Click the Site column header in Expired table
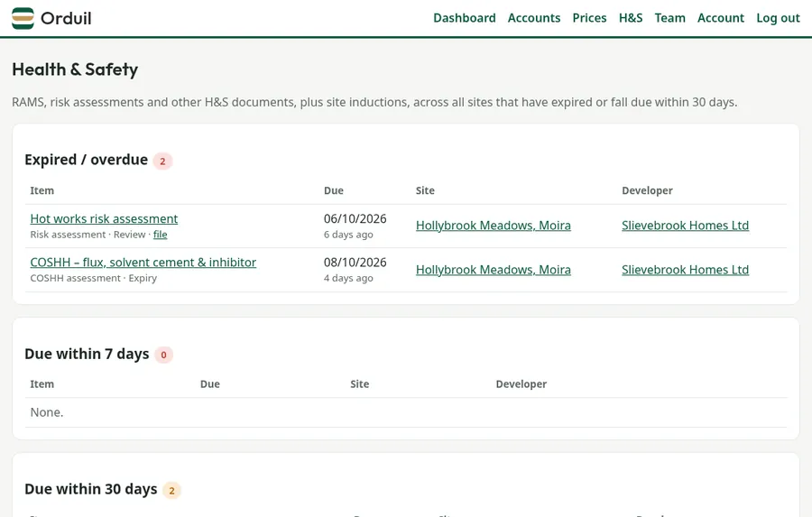812x517 pixels. pyautogui.click(x=425, y=190)
